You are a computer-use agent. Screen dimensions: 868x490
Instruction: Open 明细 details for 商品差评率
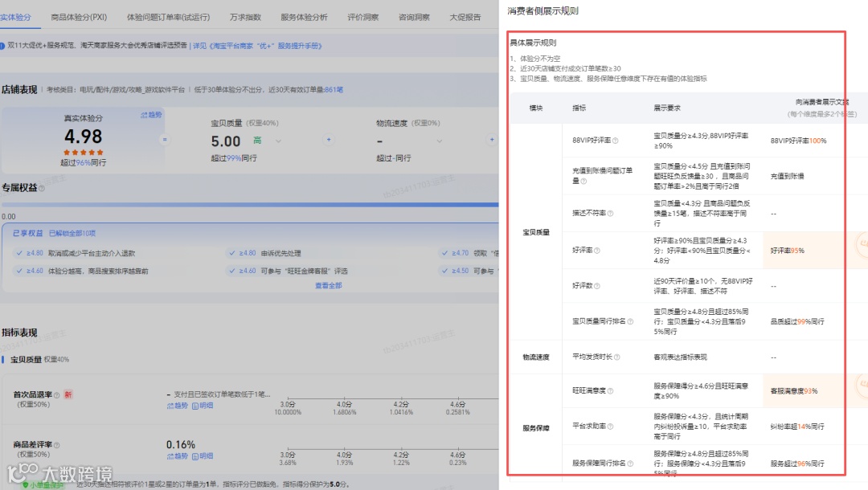(x=203, y=456)
